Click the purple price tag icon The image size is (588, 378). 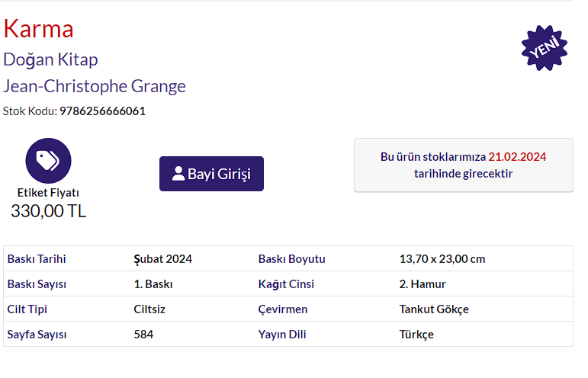(x=48, y=160)
